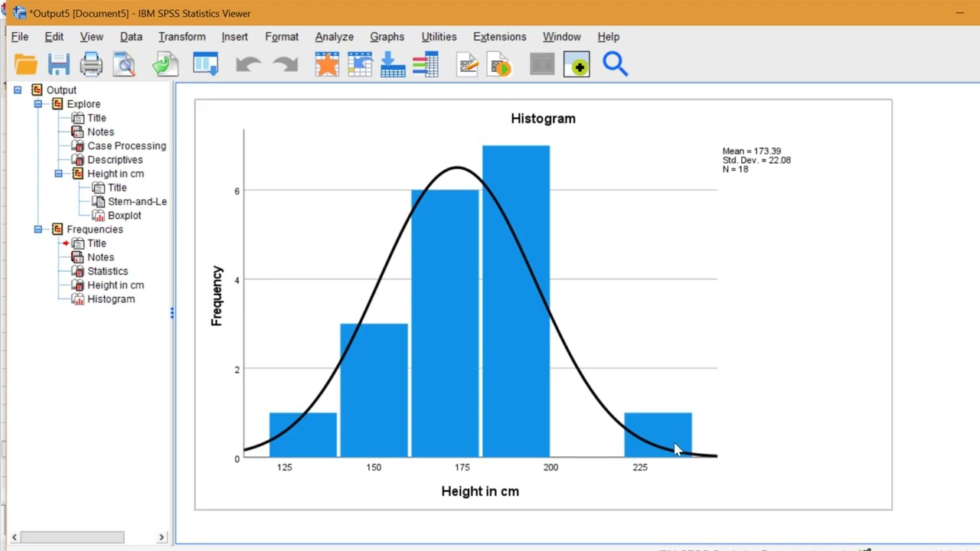Click the outline scrollbar right arrow
This screenshot has height=551, width=980.
162,537
